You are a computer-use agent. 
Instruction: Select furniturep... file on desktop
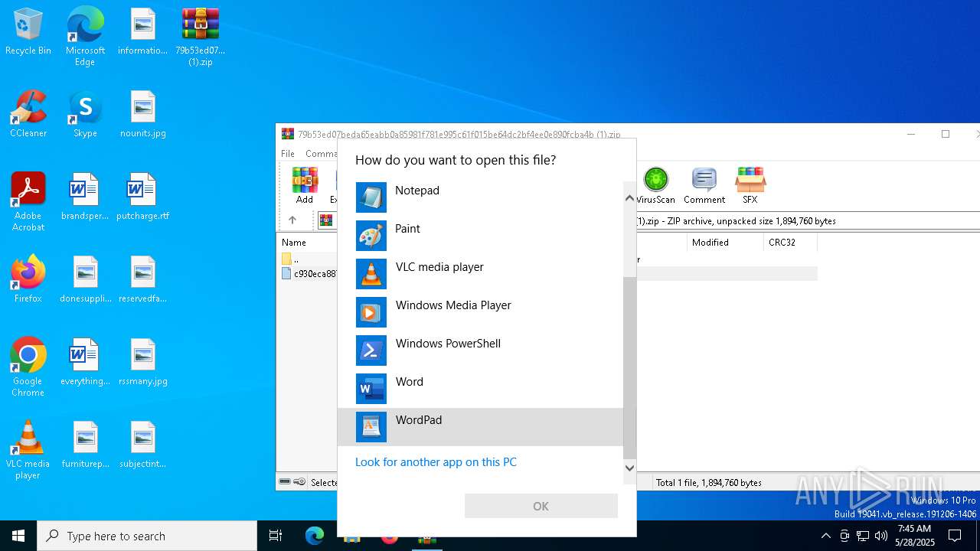point(85,445)
